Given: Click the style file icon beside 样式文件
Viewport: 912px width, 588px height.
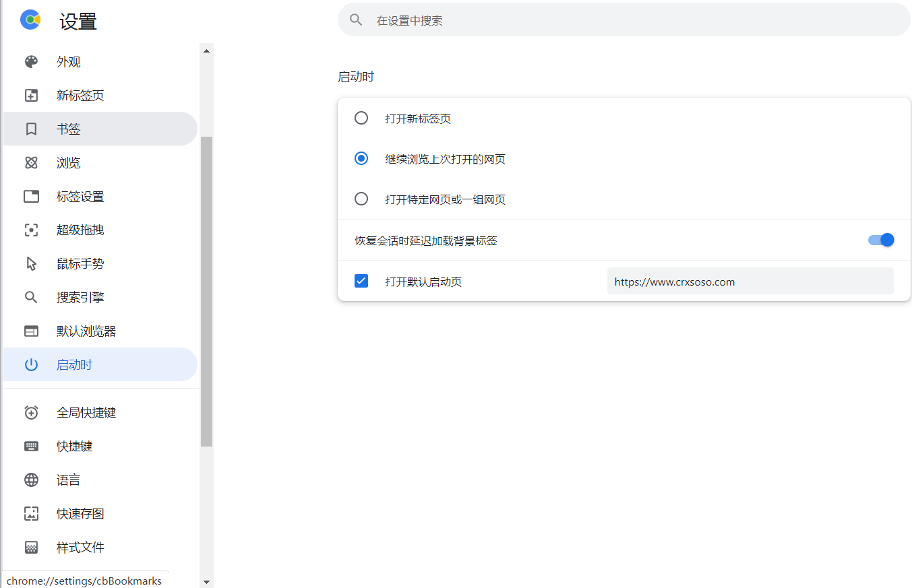Looking at the screenshot, I should point(31,547).
